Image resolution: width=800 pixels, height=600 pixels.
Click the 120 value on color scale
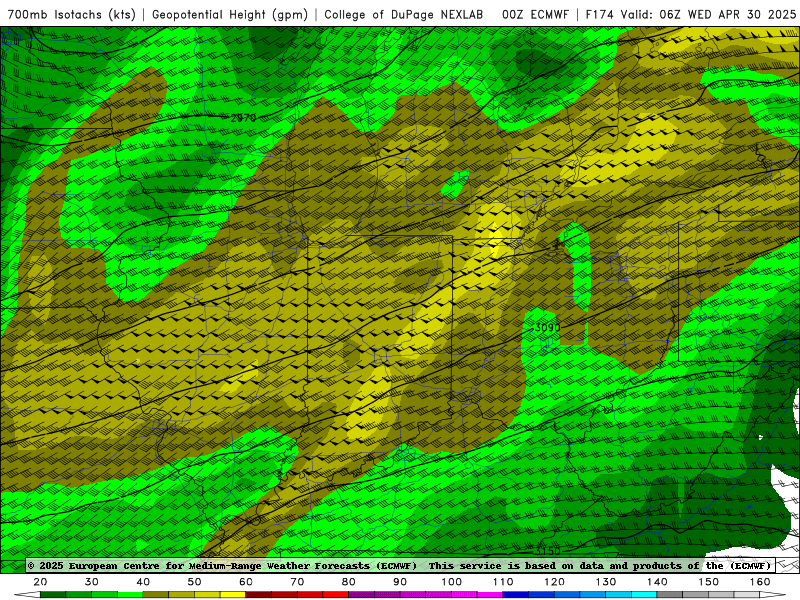[x=554, y=582]
